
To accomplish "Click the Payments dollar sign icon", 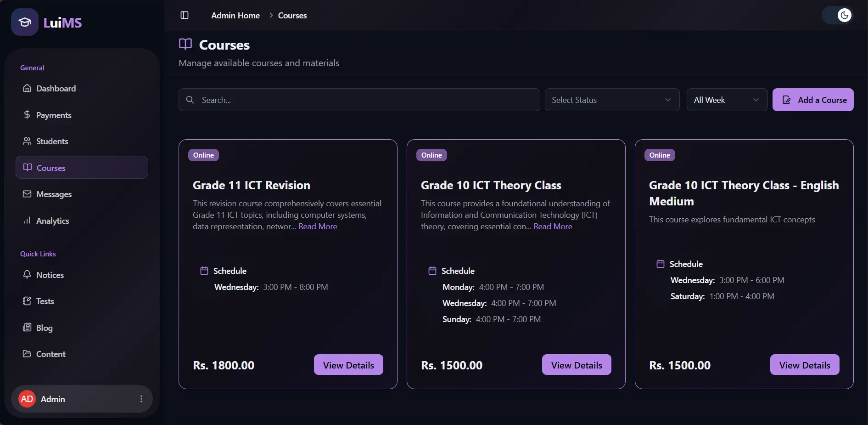I will click(27, 115).
